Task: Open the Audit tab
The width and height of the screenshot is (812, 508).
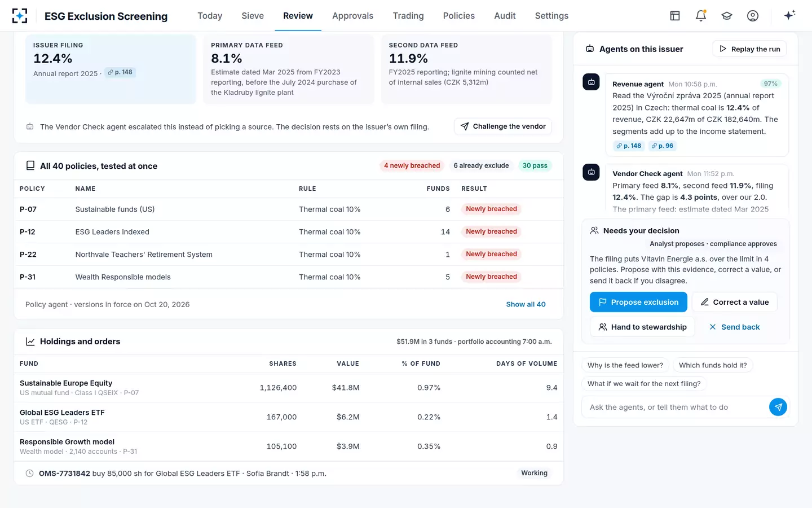Action: click(505, 16)
